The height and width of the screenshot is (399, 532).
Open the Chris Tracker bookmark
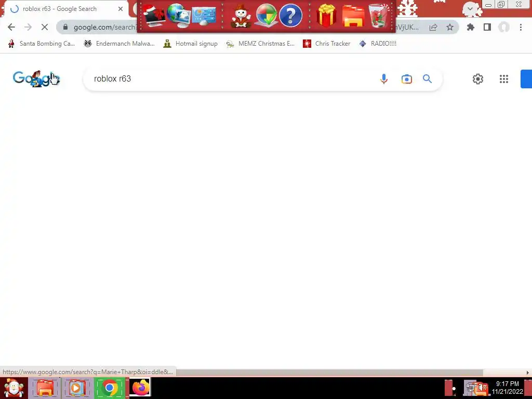[x=327, y=44]
